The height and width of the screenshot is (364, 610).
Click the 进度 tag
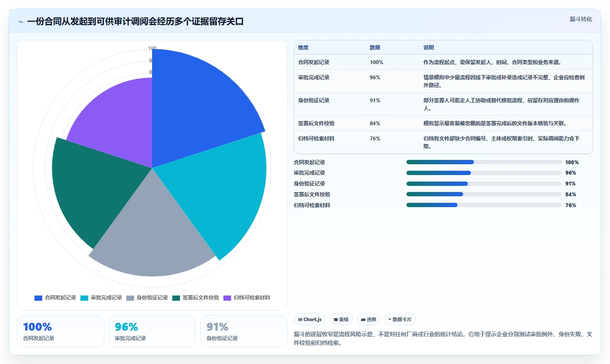click(369, 319)
